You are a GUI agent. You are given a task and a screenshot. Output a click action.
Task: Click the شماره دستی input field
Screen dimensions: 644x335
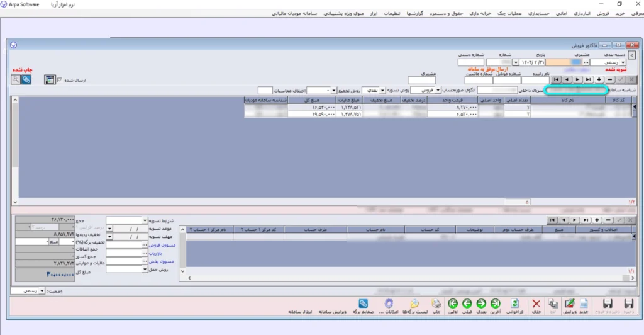click(475, 62)
